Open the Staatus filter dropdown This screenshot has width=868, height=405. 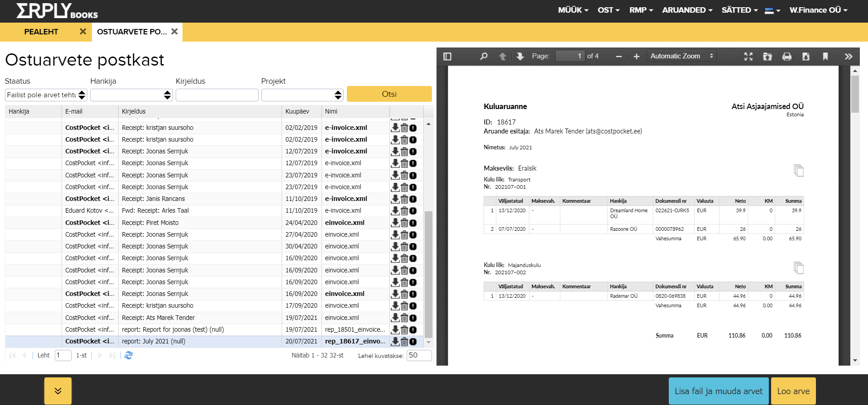46,95
